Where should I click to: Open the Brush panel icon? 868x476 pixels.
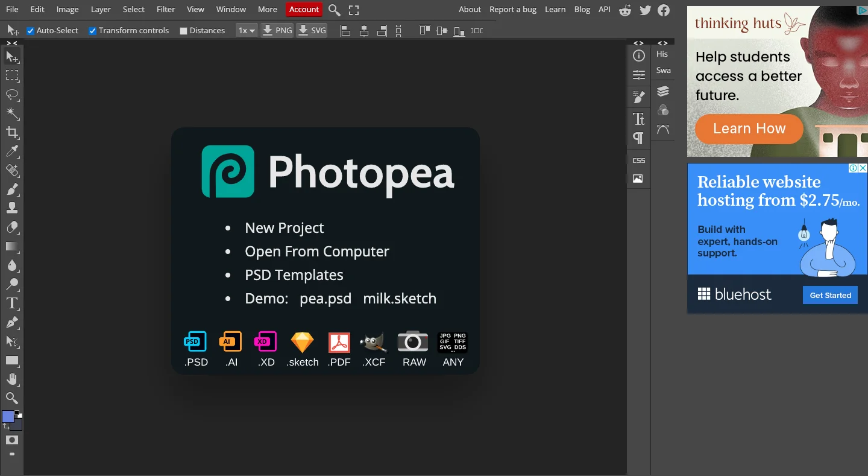pyautogui.click(x=639, y=97)
